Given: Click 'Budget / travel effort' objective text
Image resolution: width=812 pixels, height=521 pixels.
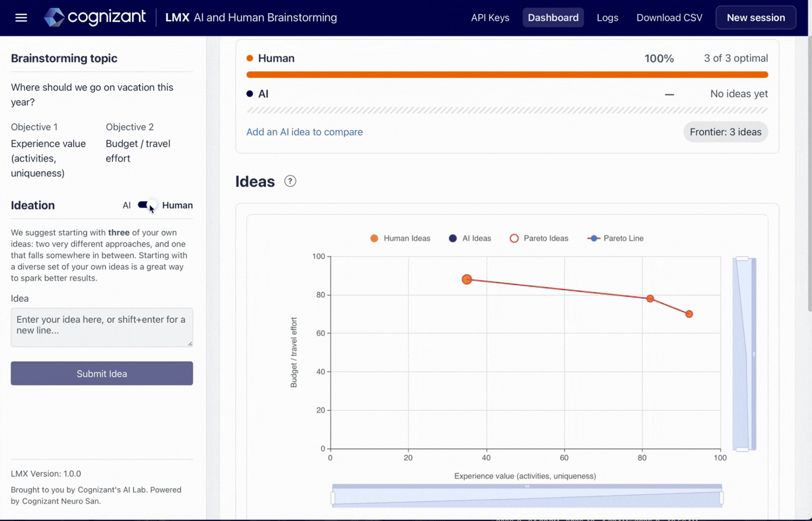Looking at the screenshot, I should (x=138, y=151).
